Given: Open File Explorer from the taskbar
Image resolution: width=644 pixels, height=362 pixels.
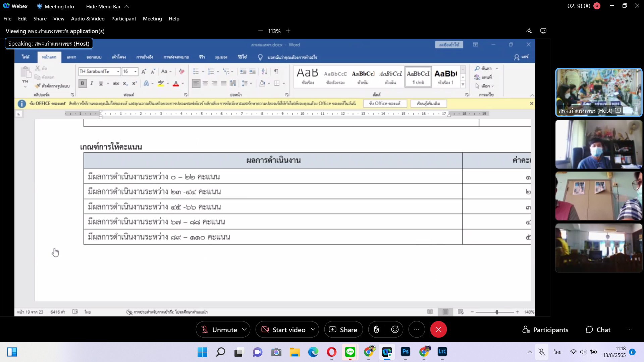Looking at the screenshot, I should click(x=294, y=352).
